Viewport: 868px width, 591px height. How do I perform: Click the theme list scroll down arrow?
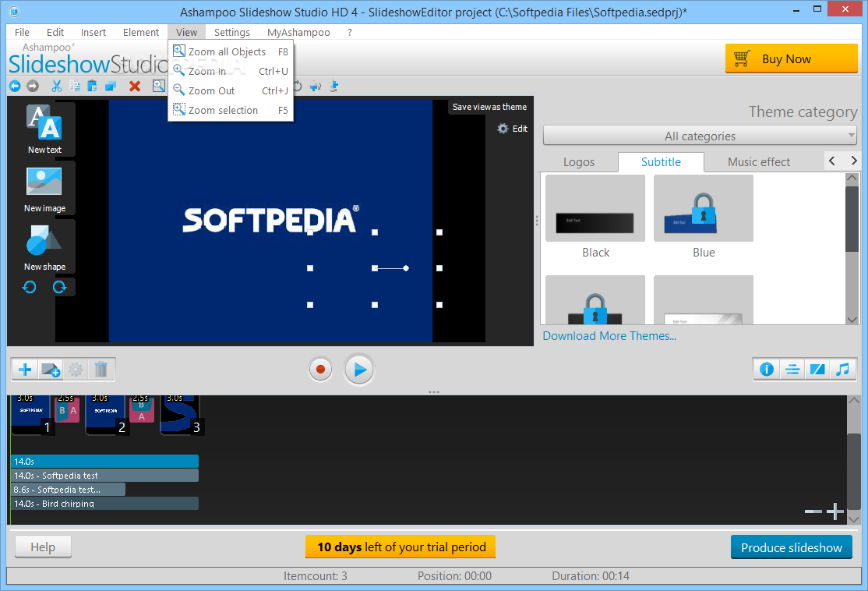point(852,320)
